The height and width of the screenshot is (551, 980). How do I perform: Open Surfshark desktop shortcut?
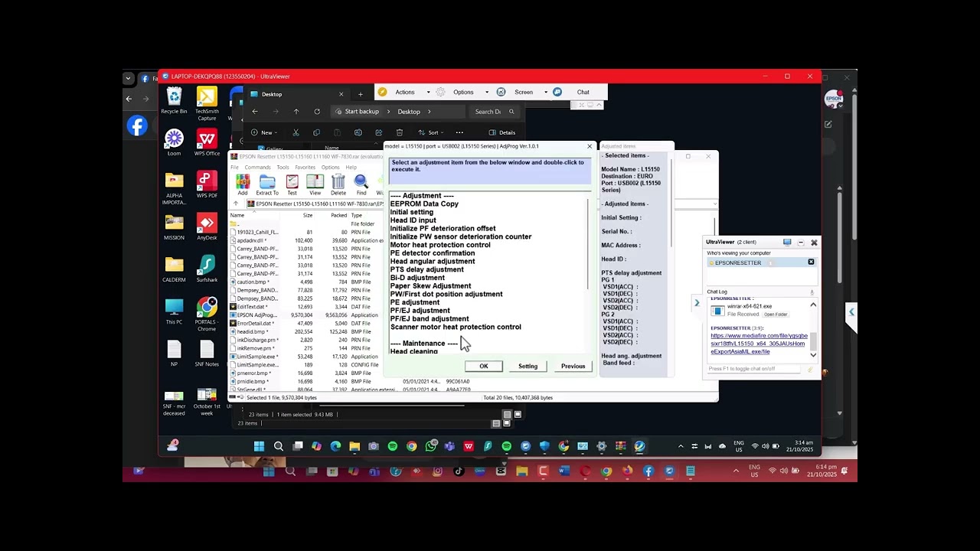tap(207, 269)
